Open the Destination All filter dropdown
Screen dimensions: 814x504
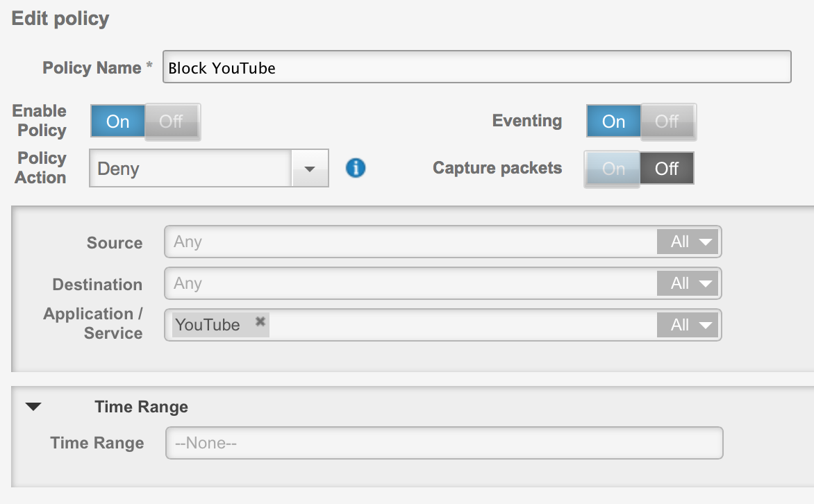click(687, 283)
